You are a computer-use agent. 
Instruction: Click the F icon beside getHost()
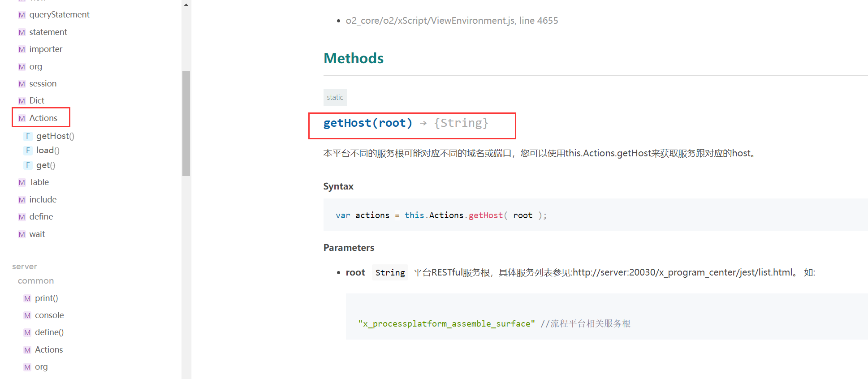click(x=28, y=136)
